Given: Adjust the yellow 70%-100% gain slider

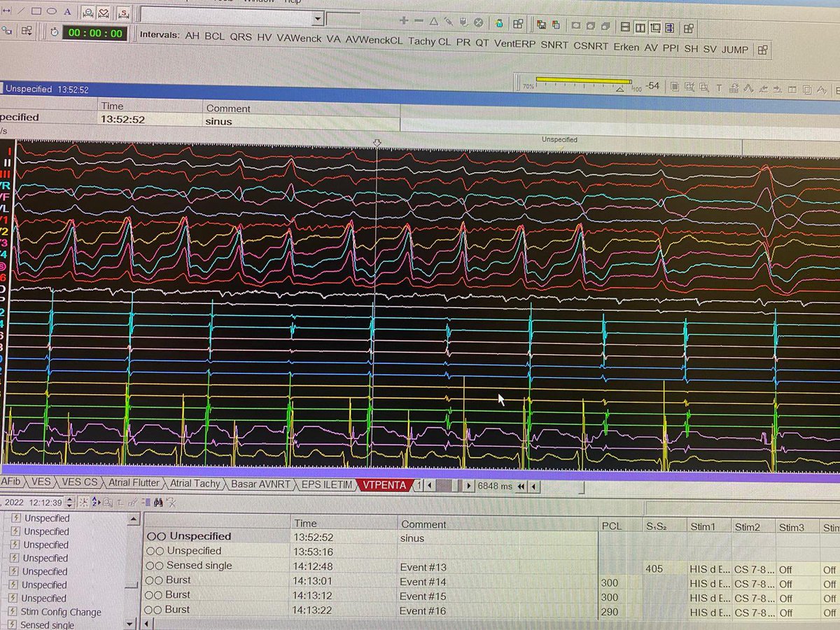Looking at the screenshot, I should [x=583, y=81].
